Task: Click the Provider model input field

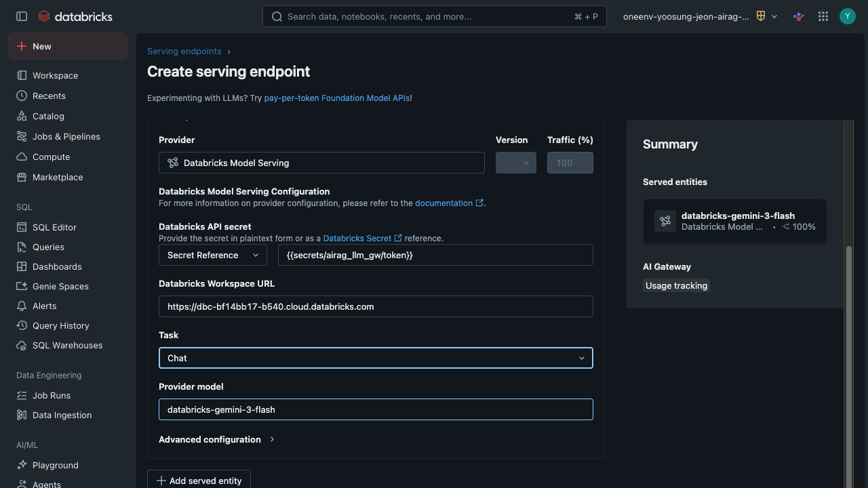Action: click(376, 409)
